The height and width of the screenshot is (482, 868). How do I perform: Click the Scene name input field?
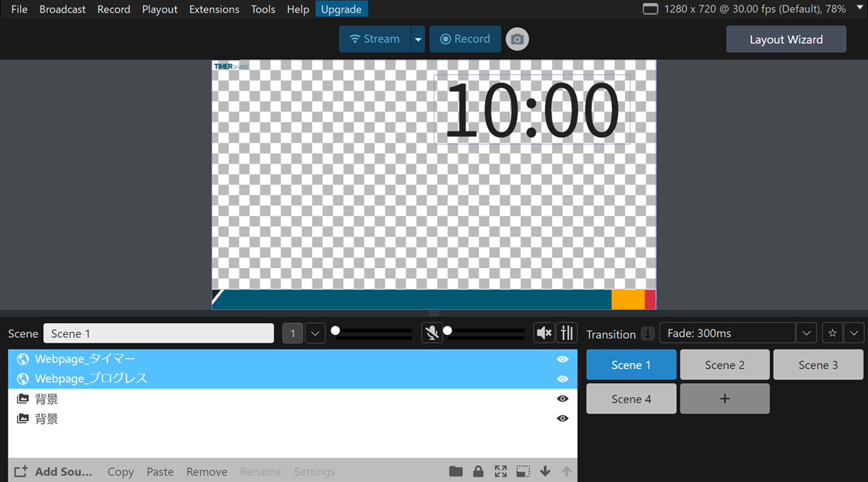[159, 333]
